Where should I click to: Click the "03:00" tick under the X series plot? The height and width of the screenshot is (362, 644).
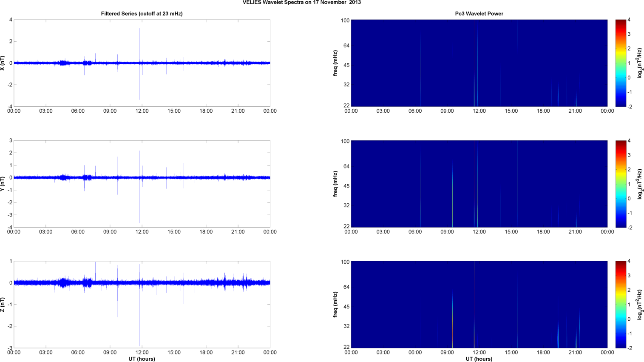coord(46,111)
